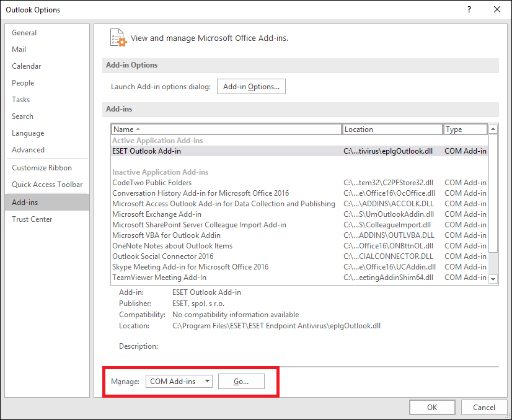This screenshot has width=512, height=420.
Task: Click 'No compatibility information available' text
Action: (x=236, y=315)
